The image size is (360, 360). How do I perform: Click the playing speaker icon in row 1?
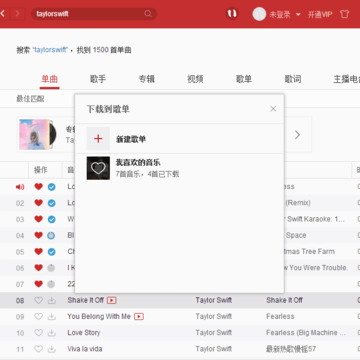pyautogui.click(x=20, y=187)
